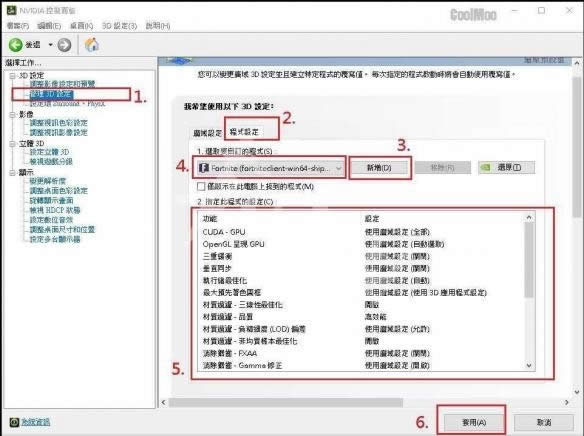Click the Apply button

[x=474, y=422]
